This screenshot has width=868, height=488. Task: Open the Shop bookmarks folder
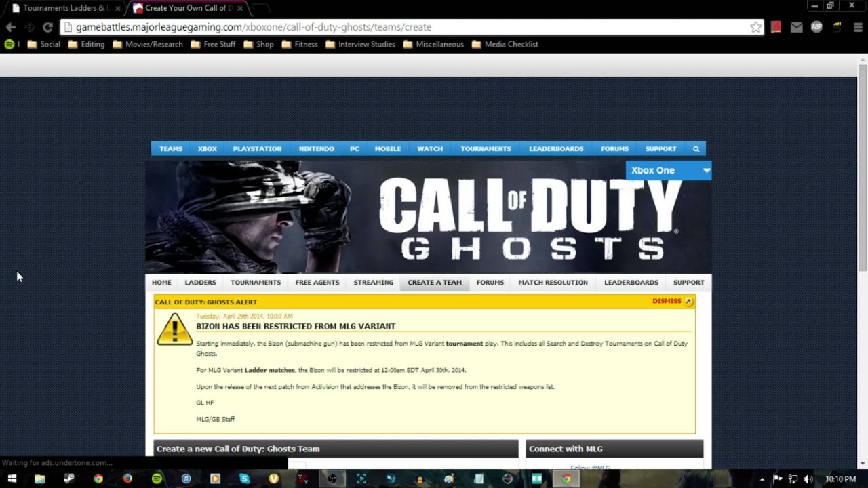(x=259, y=44)
